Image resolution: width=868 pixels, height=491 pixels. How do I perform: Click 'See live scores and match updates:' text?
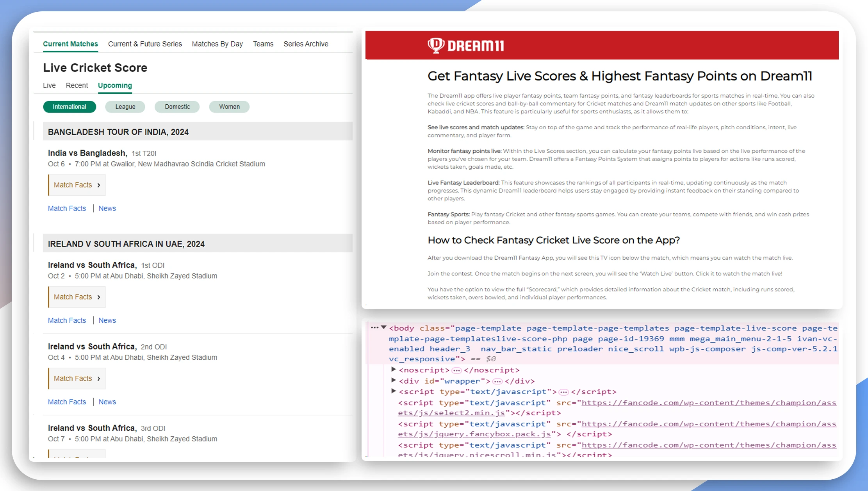tap(476, 127)
